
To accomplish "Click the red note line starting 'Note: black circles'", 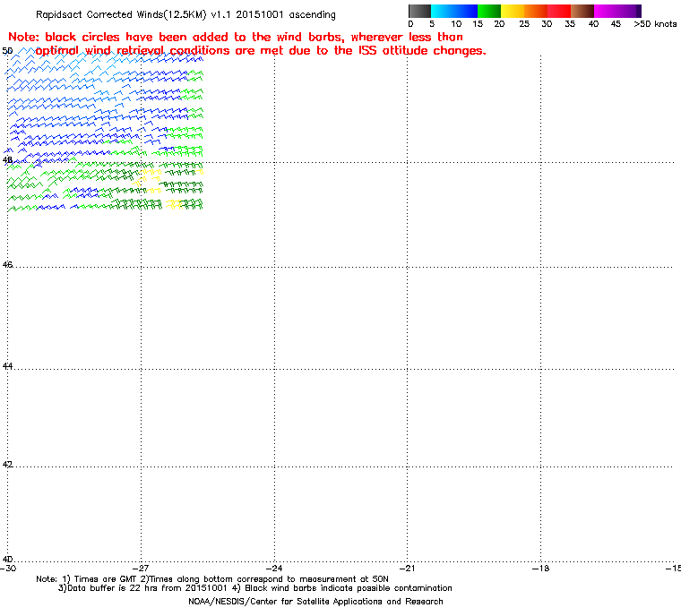I will [x=236, y=37].
